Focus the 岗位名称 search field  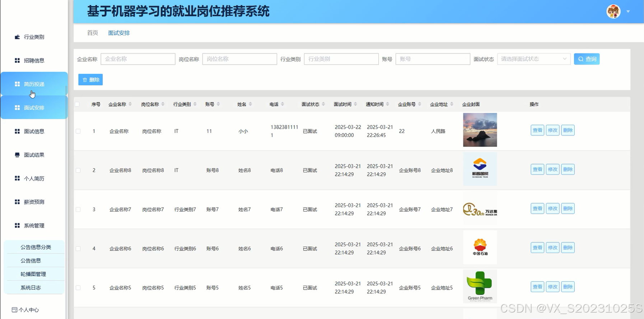[239, 59]
